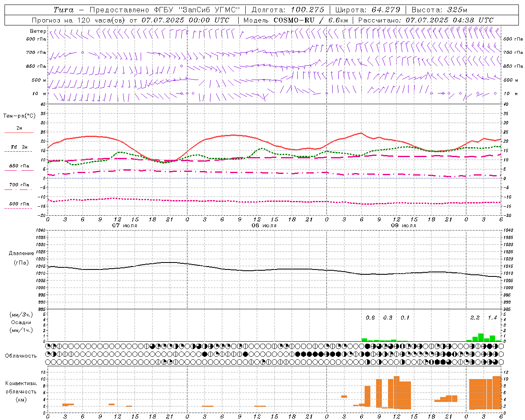Click the (мм/1ч.) precipitation unit label
The height and width of the screenshot is (420, 525).
pos(21,330)
